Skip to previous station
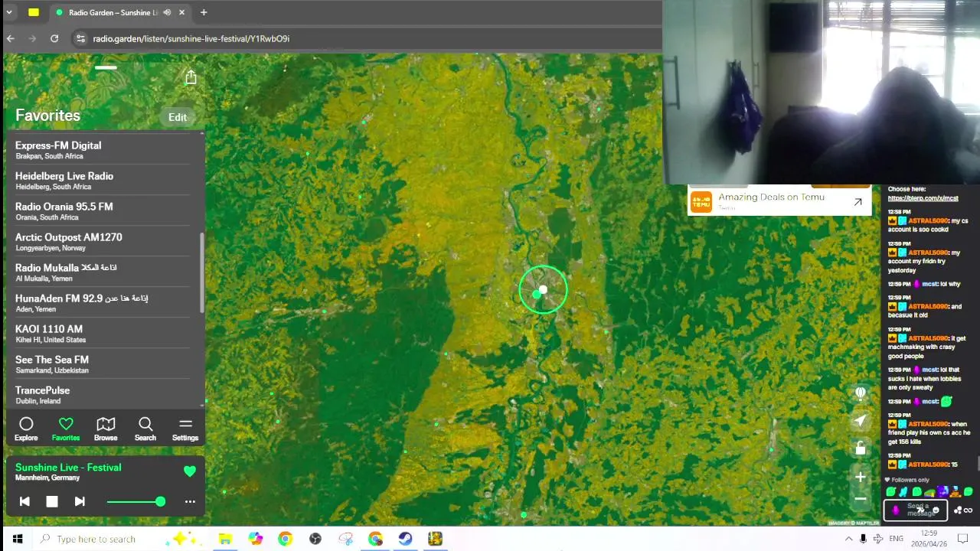Image resolution: width=980 pixels, height=551 pixels. pyautogui.click(x=24, y=501)
